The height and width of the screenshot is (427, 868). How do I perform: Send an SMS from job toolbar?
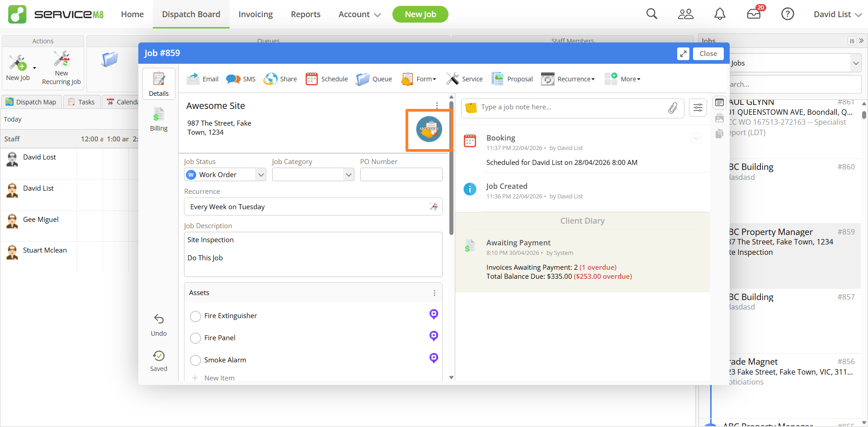241,79
